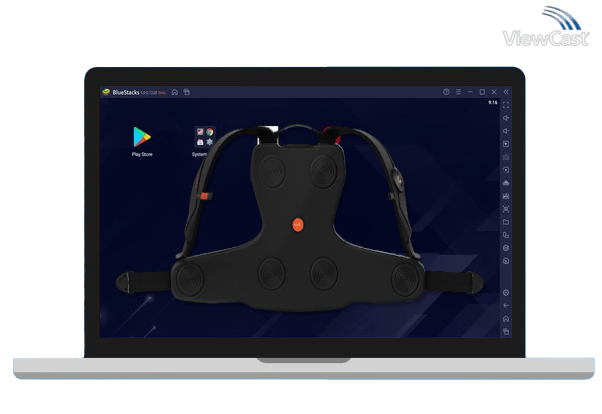This screenshot has height=414, width=602.
Task: Go to BlueStacks home via title bar house icon
Action: [x=175, y=92]
